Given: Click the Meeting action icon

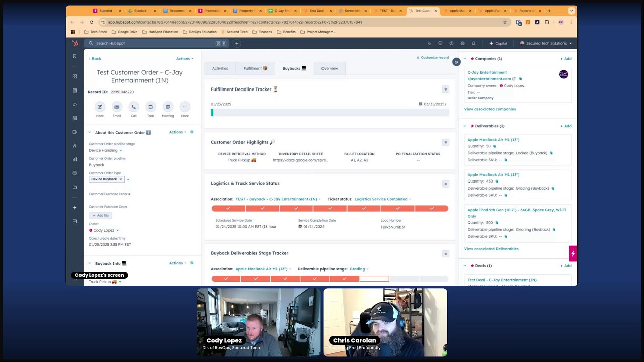Looking at the screenshot, I should coord(168,107).
